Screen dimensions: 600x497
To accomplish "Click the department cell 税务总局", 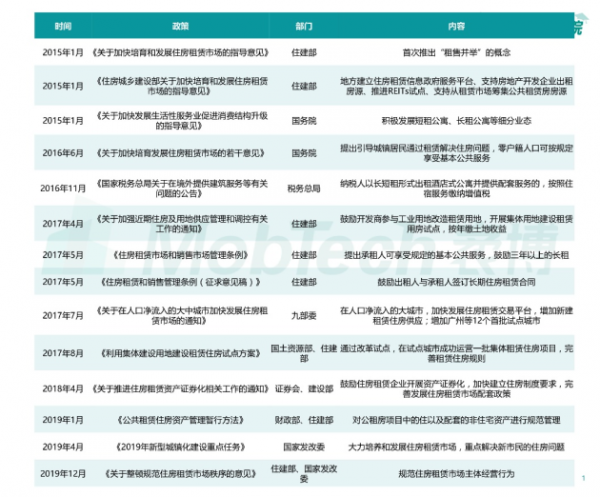I will pos(304,188).
